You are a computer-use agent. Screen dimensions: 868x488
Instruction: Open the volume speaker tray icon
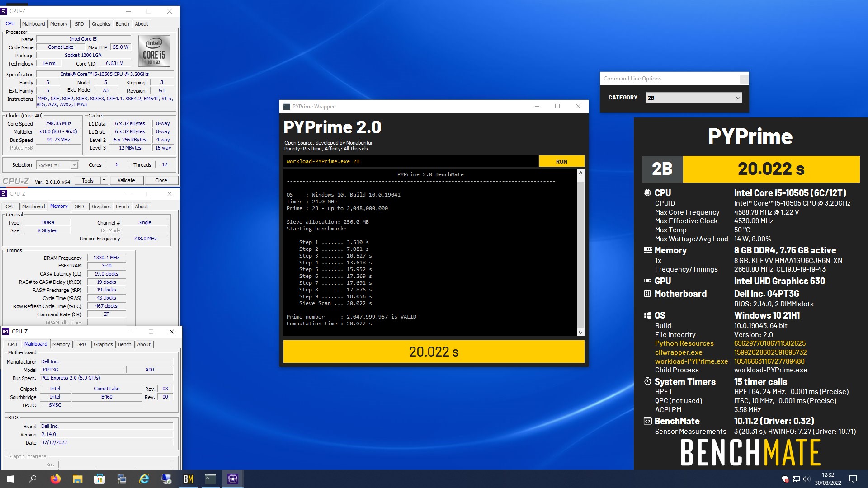click(807, 479)
